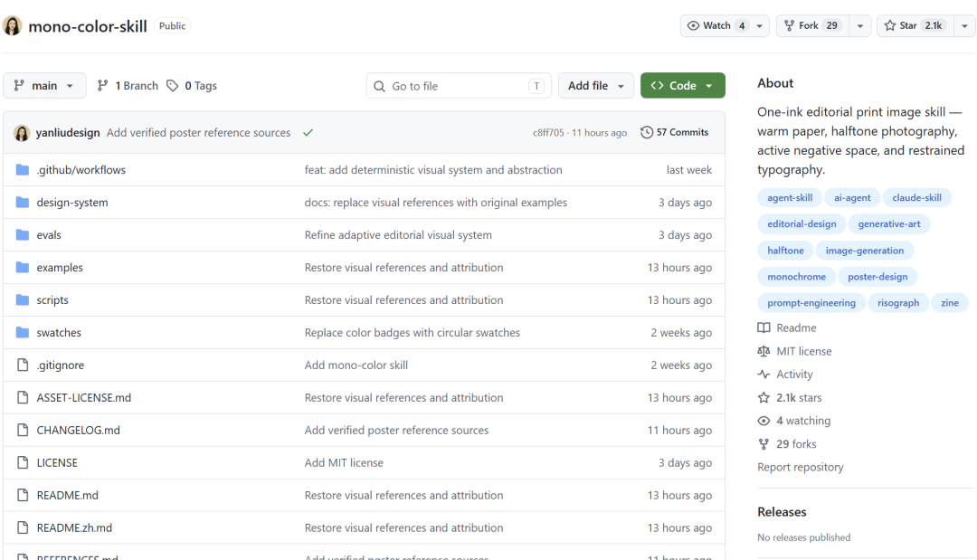Click the README.zh.md file icon

pyautogui.click(x=23, y=527)
